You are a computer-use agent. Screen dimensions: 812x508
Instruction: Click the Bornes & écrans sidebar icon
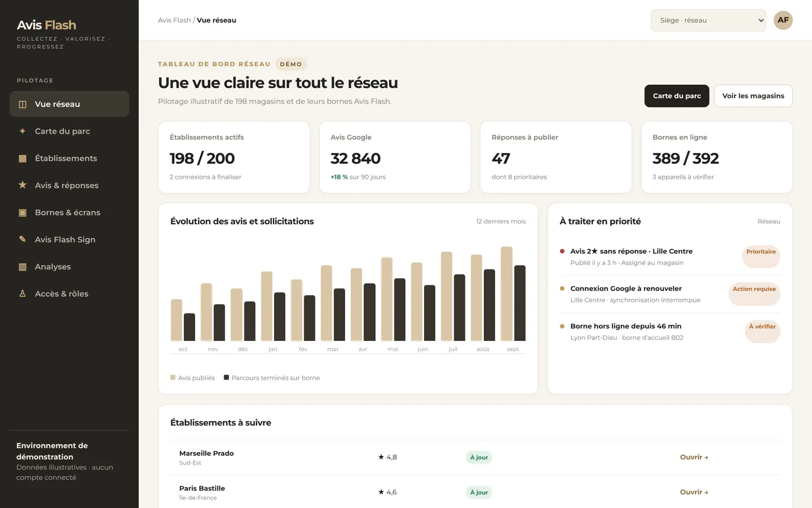[23, 213]
